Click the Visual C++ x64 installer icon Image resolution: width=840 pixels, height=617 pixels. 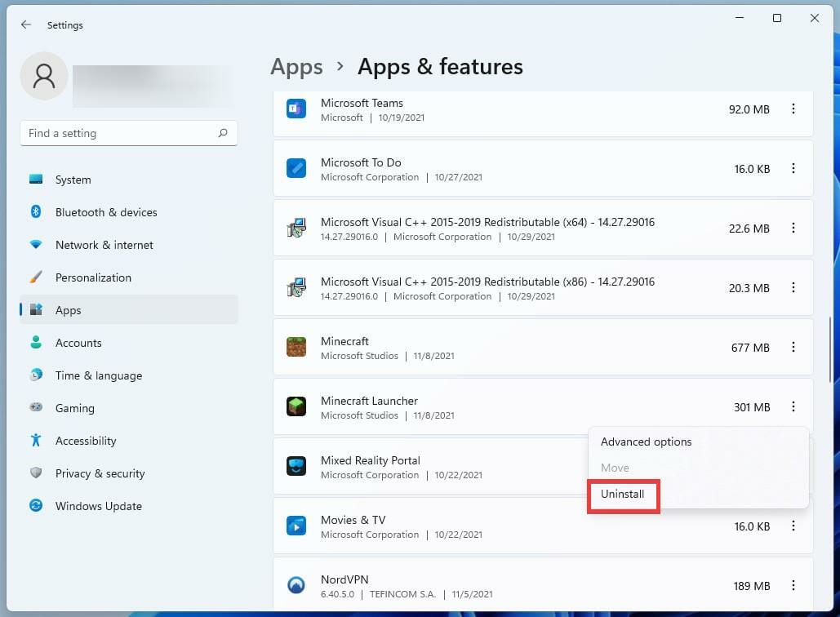(296, 228)
